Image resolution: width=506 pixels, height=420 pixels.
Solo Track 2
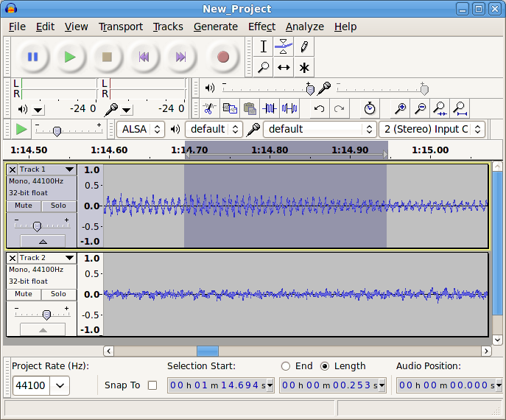pyautogui.click(x=59, y=294)
